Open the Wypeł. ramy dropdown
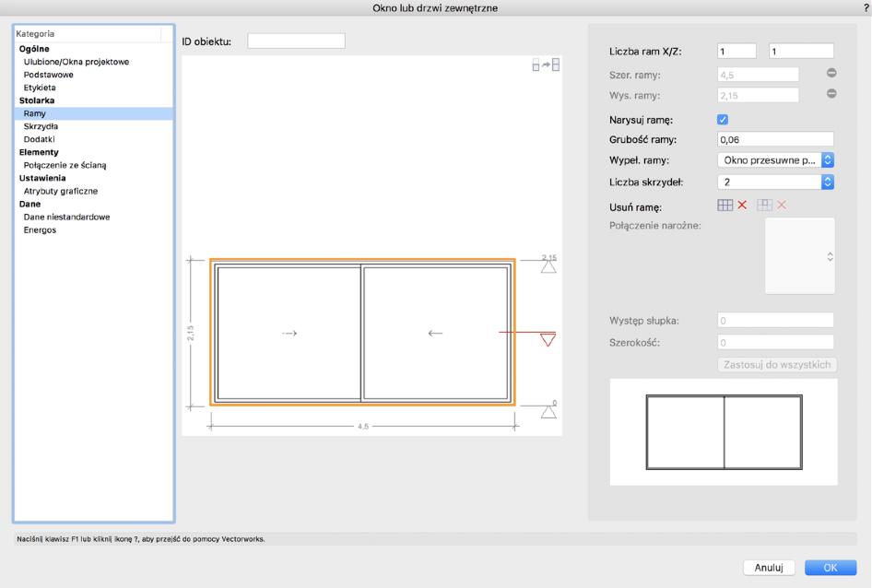The width and height of the screenshot is (872, 588). (x=775, y=160)
